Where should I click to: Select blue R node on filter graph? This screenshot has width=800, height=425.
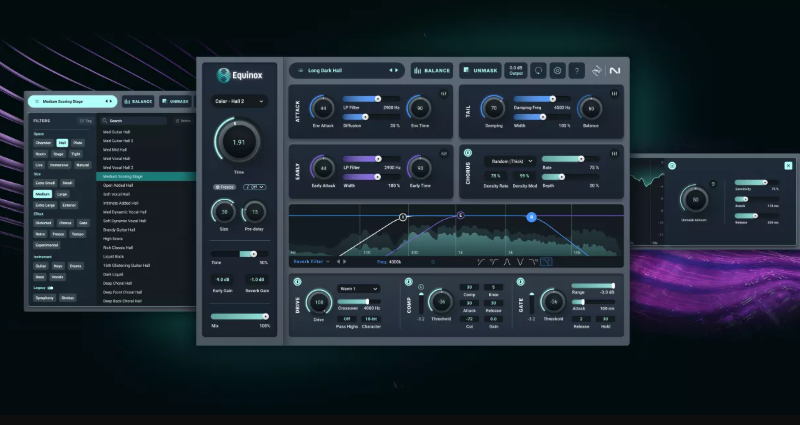(531, 217)
